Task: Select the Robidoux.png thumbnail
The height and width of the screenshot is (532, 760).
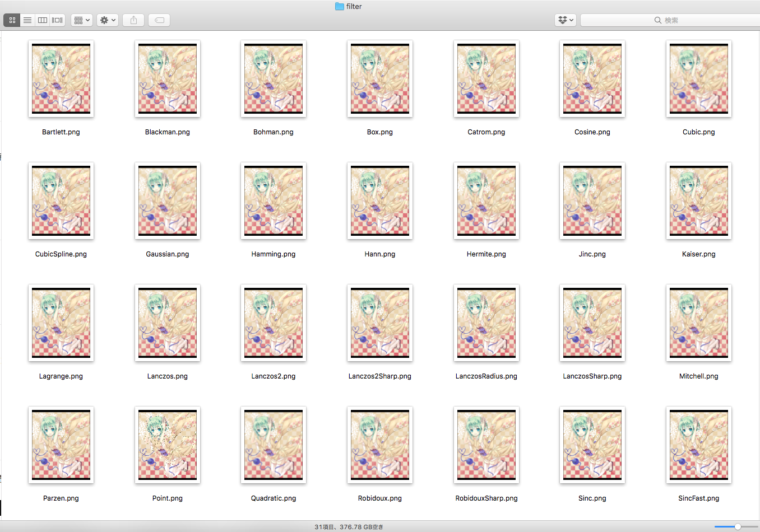Action: (x=380, y=445)
